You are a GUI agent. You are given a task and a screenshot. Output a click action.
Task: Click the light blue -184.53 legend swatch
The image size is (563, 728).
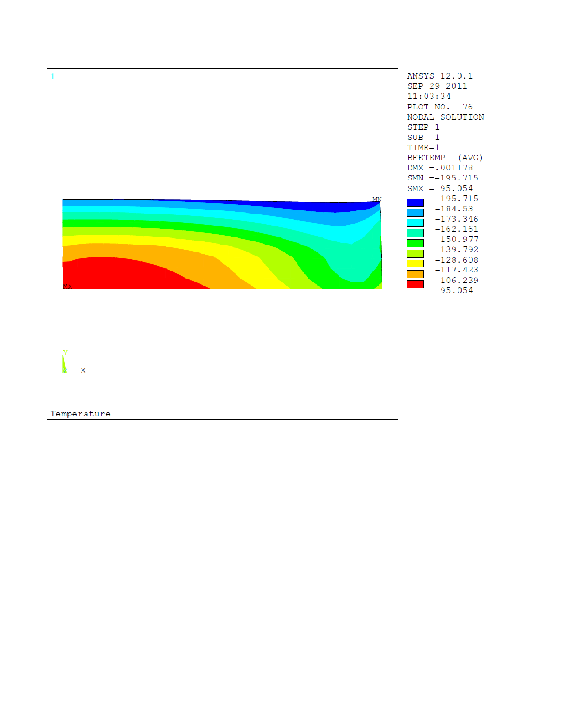pos(415,213)
